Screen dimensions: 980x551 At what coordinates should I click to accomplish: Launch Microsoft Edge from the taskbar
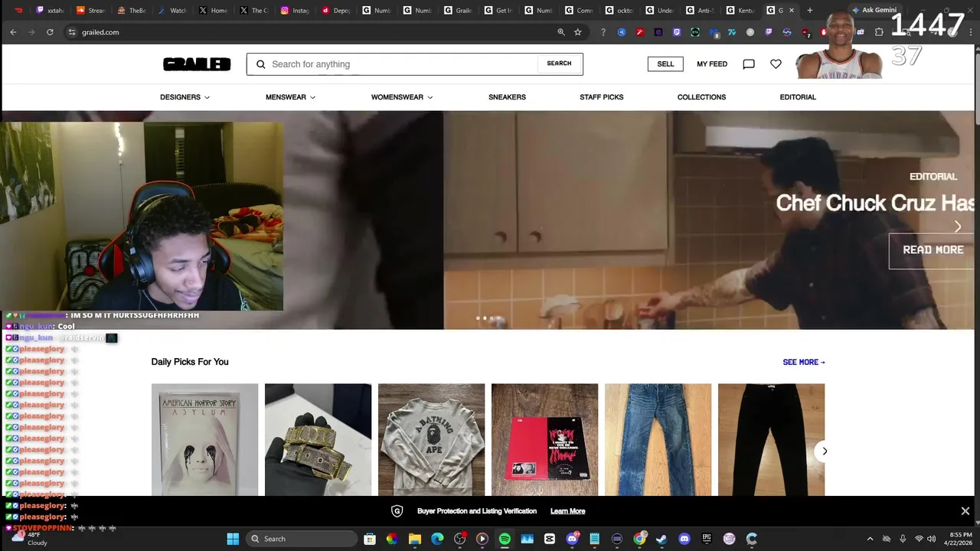coord(437,539)
